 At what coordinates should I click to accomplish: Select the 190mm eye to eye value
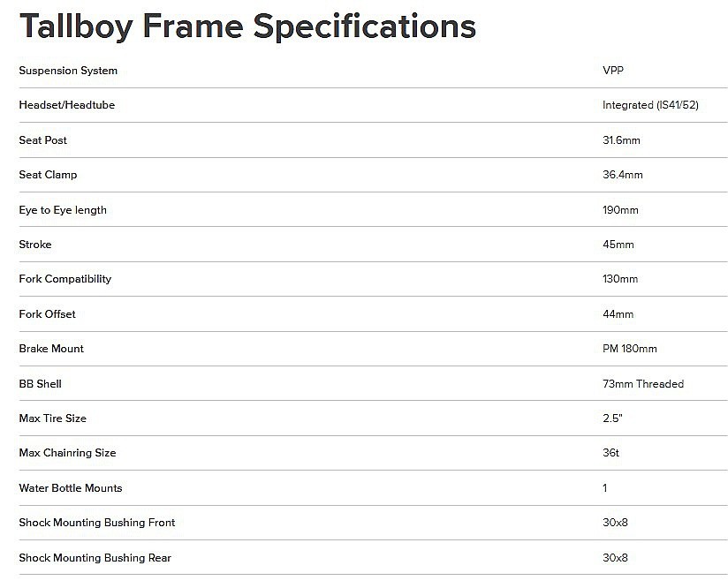pyautogui.click(x=620, y=210)
